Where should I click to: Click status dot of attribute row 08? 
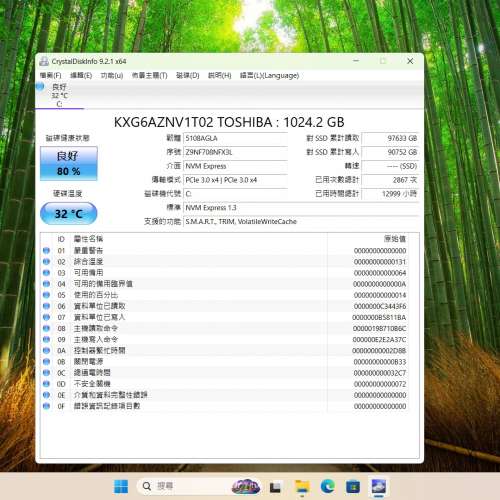(46, 328)
